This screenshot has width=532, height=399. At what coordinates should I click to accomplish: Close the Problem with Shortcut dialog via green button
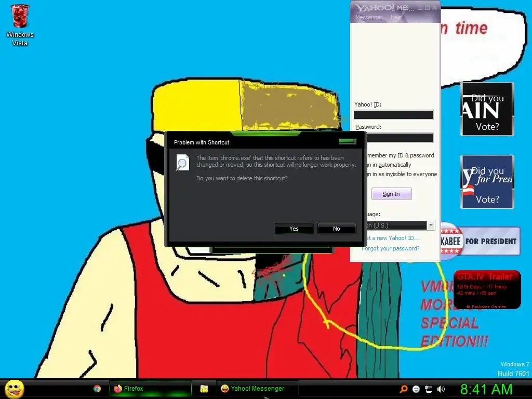coord(348,141)
